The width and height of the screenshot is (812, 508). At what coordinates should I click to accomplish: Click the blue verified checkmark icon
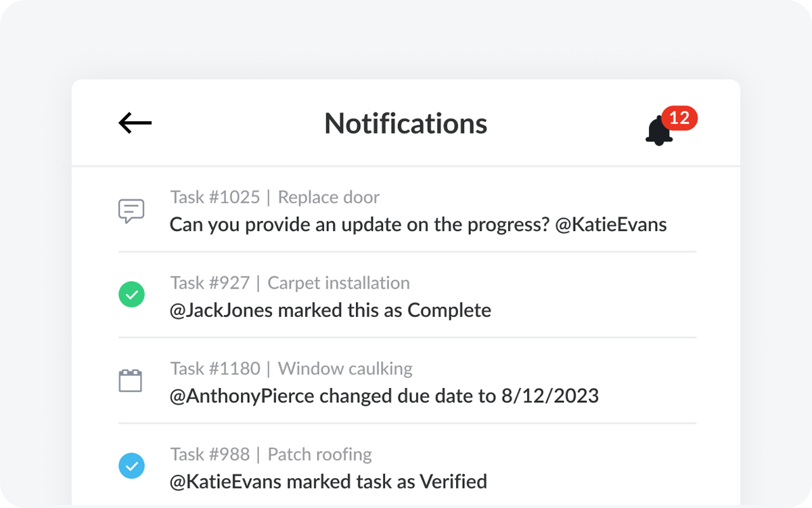[x=131, y=466]
